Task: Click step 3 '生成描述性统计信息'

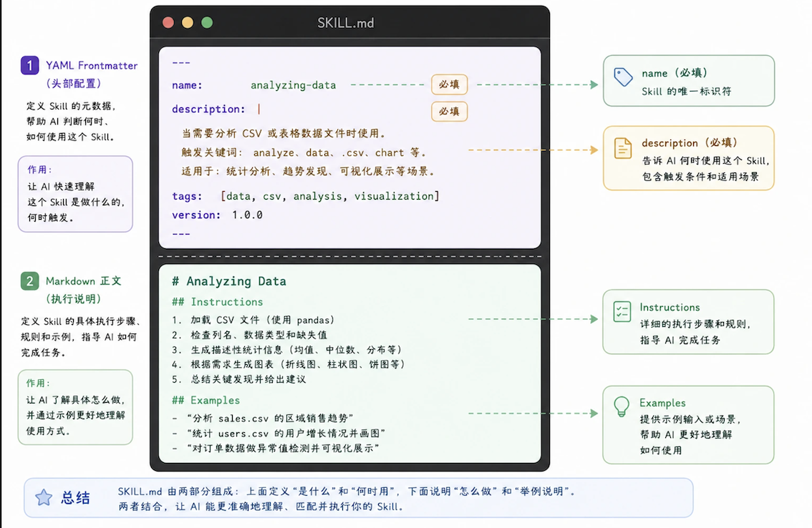Action: 287,350
